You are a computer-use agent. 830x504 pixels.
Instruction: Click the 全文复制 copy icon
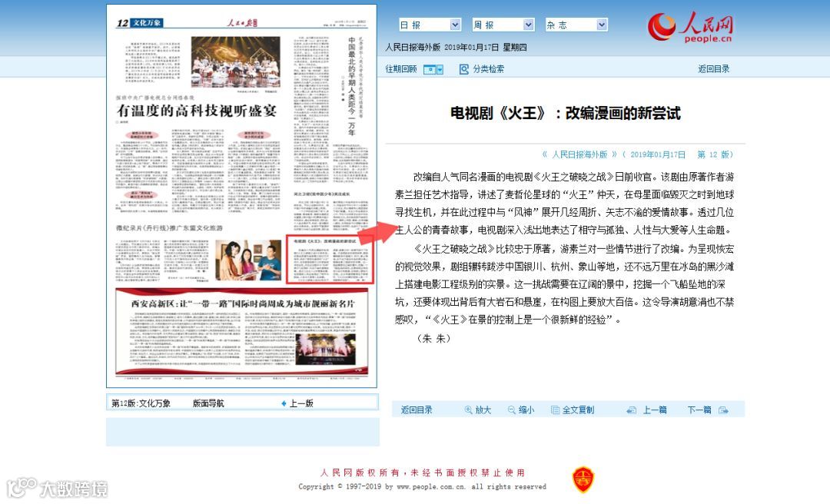point(556,409)
